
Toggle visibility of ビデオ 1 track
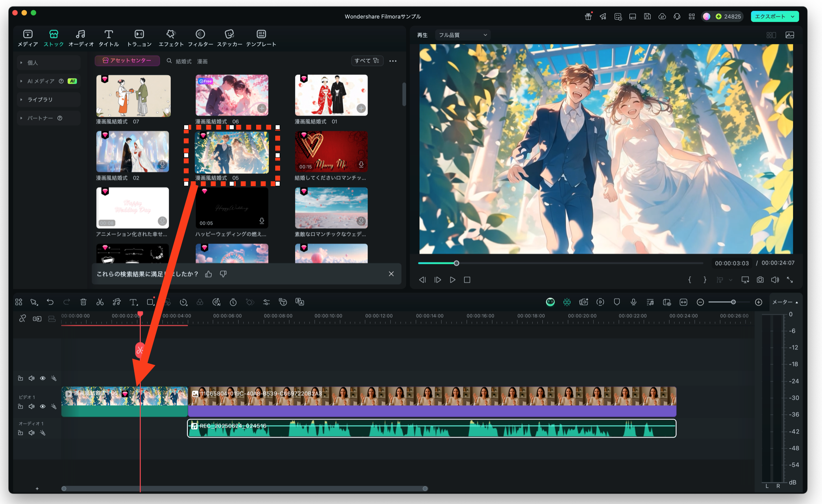point(43,406)
